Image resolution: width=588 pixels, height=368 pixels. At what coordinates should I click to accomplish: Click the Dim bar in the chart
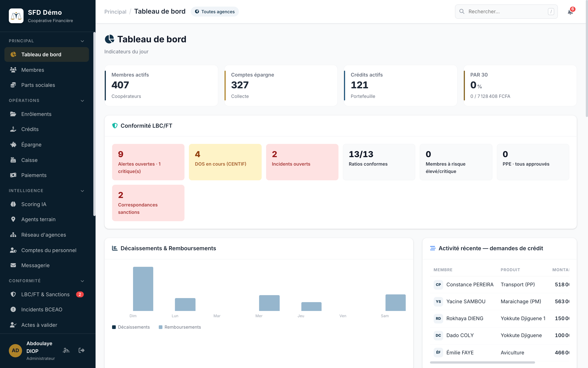coord(143,289)
